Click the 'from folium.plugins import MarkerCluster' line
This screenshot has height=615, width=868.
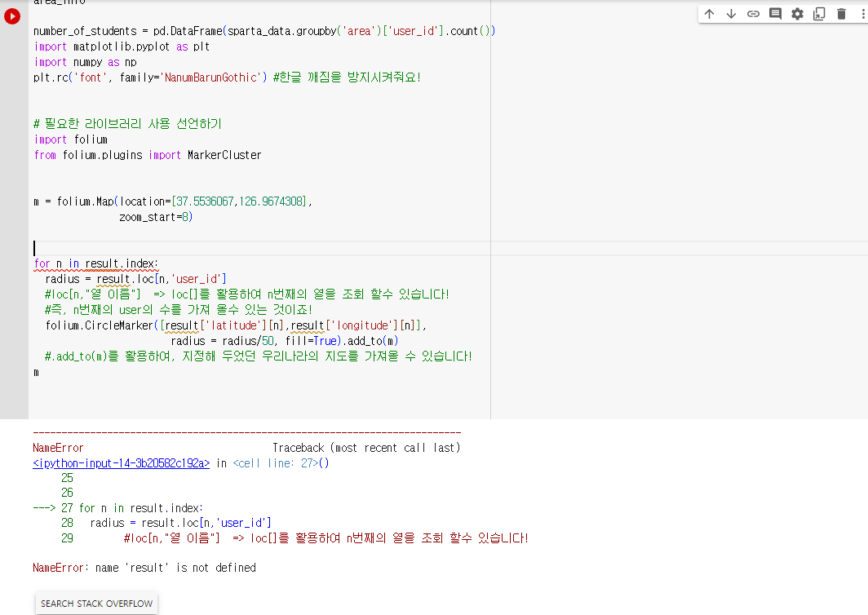click(x=148, y=155)
